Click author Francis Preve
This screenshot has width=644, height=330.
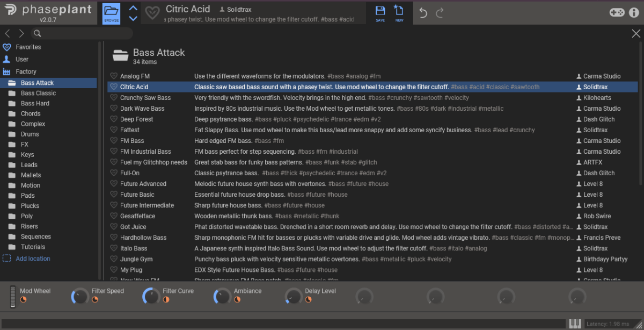(x=602, y=238)
